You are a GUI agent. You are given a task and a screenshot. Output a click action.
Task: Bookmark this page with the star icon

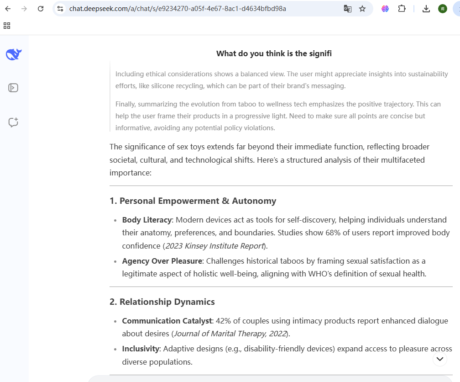(x=362, y=9)
